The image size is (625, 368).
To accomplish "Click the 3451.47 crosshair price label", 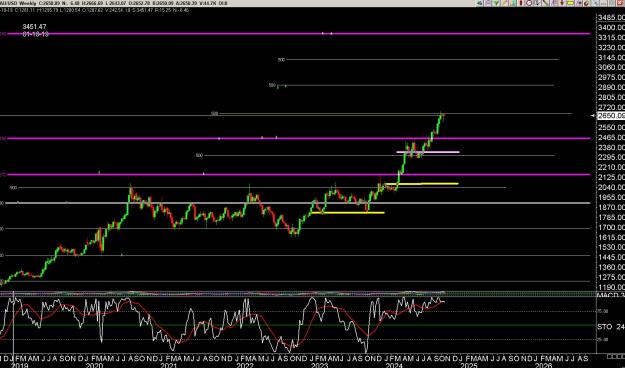I will (34, 27).
